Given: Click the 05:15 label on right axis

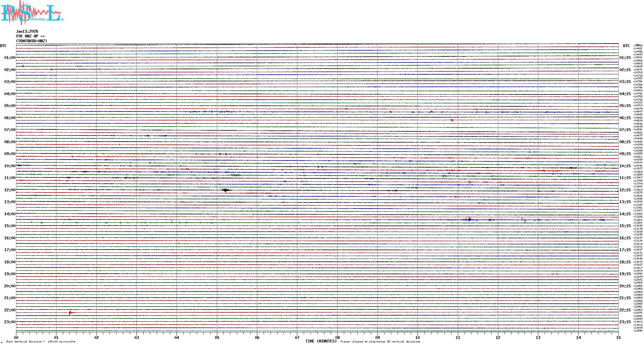Looking at the screenshot, I should (625, 106).
